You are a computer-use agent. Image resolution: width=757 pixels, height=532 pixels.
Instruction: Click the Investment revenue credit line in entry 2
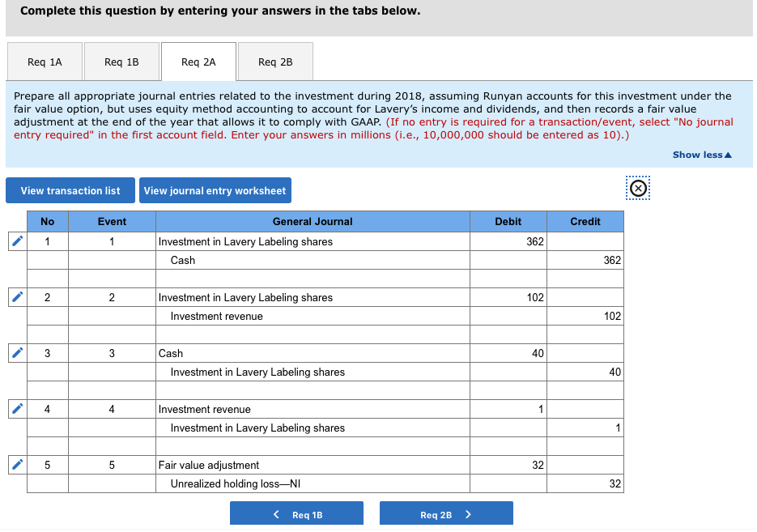pos(313,317)
